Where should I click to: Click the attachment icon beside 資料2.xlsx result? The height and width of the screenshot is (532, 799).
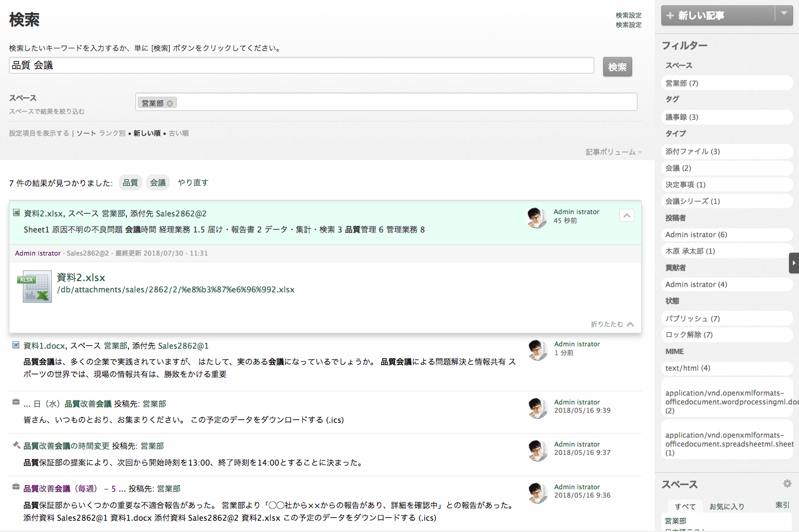(16, 212)
